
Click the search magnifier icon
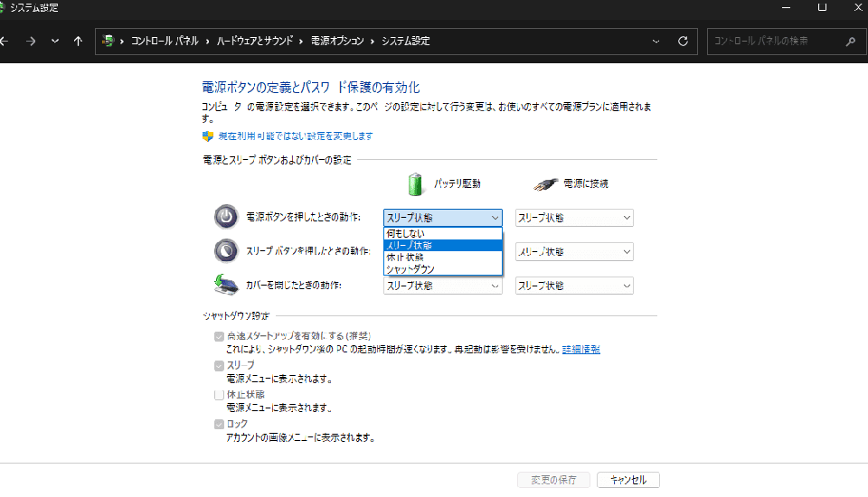point(851,41)
